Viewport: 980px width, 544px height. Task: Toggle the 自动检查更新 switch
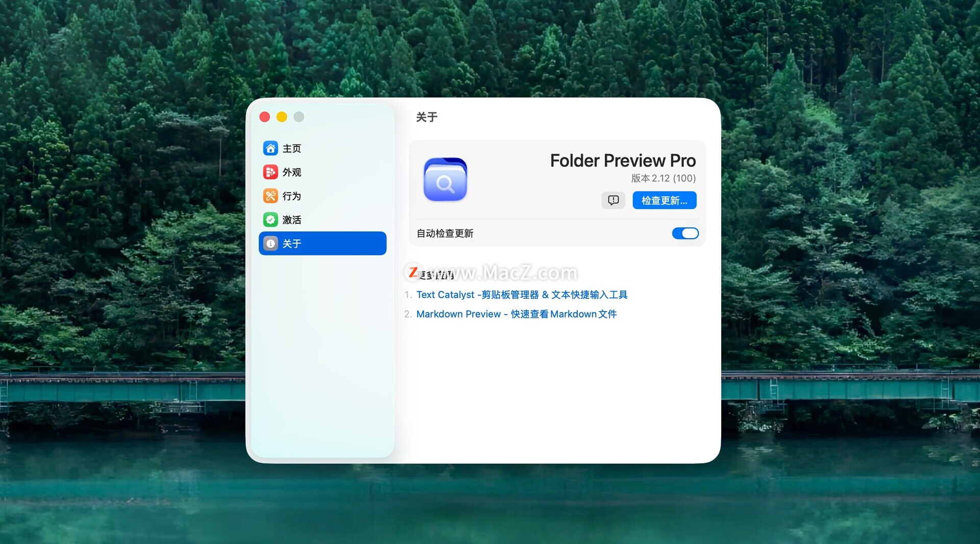click(685, 233)
